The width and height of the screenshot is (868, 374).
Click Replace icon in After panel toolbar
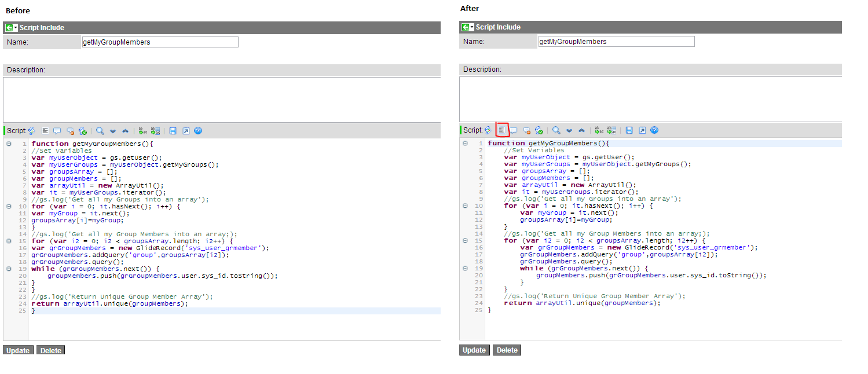(599, 130)
